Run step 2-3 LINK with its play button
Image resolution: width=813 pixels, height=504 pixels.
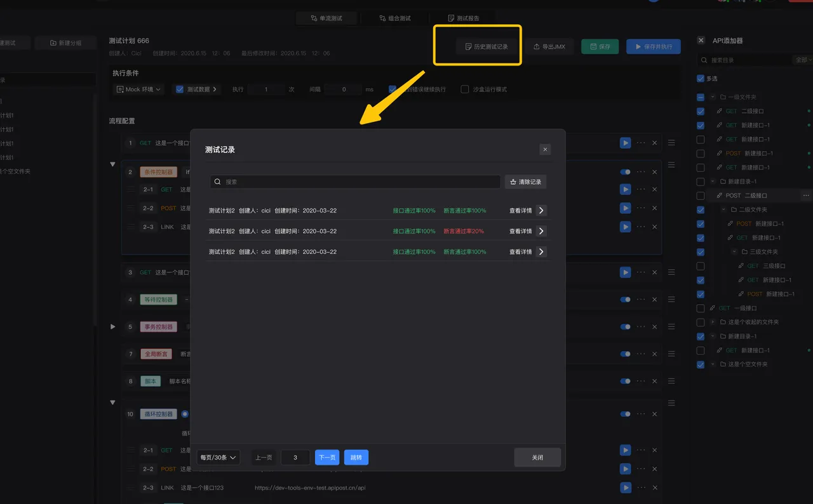[x=626, y=227]
